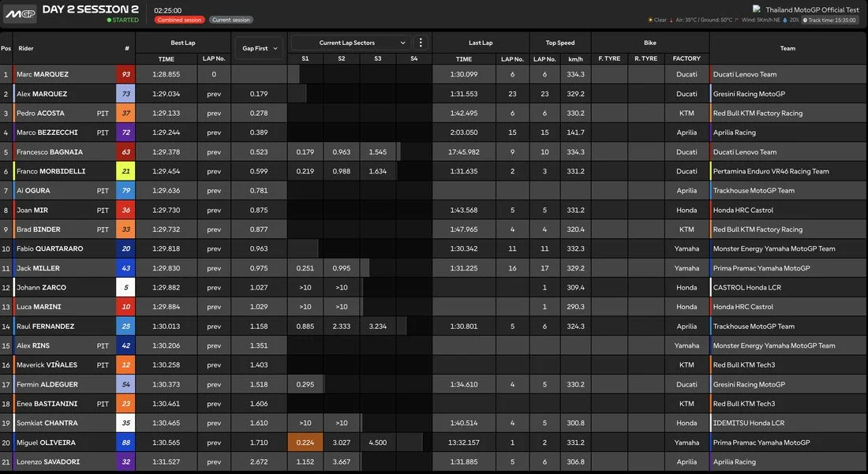Enable the Combined session filter pill

(179, 20)
